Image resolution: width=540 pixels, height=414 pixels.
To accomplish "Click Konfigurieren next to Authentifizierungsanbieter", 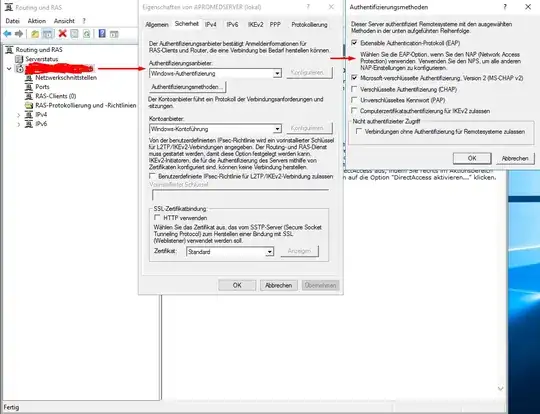I will (309, 73).
